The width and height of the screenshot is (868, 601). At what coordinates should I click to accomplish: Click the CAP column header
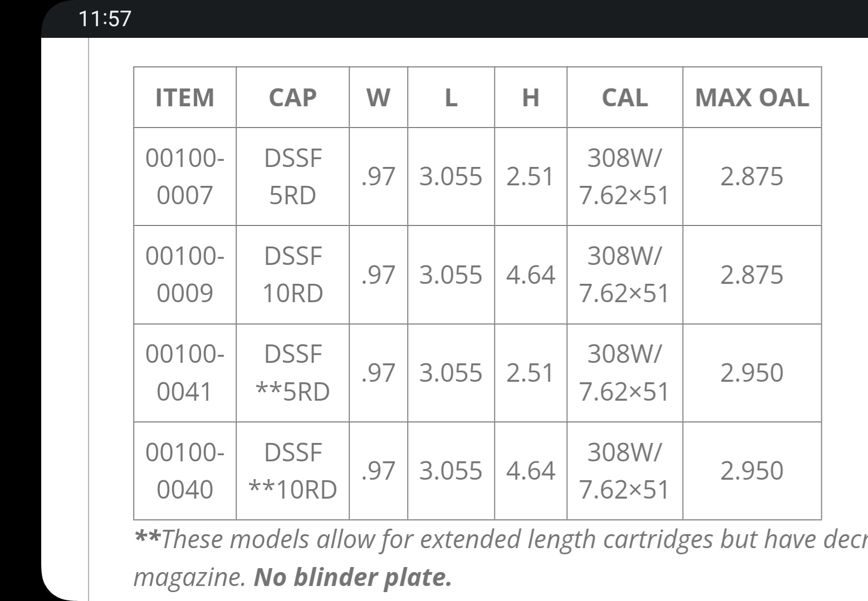(x=293, y=97)
